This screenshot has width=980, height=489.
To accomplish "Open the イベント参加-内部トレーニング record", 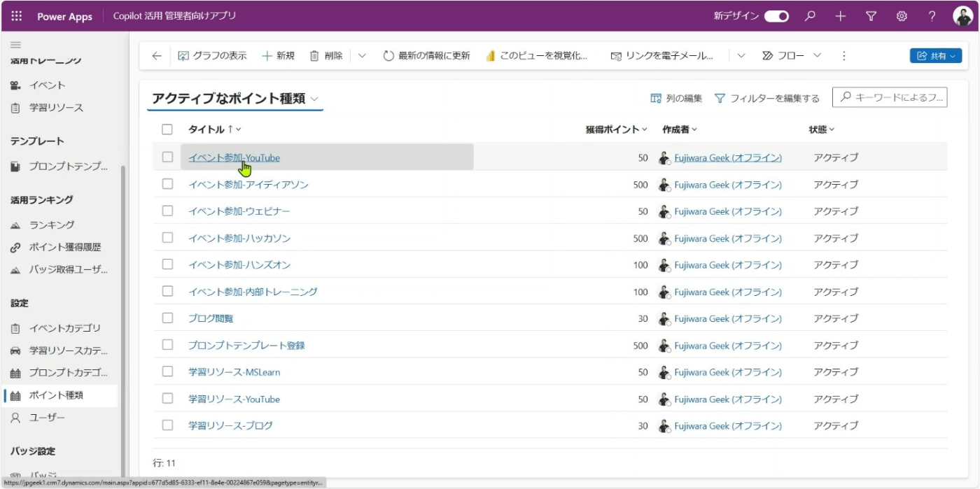I will [253, 292].
